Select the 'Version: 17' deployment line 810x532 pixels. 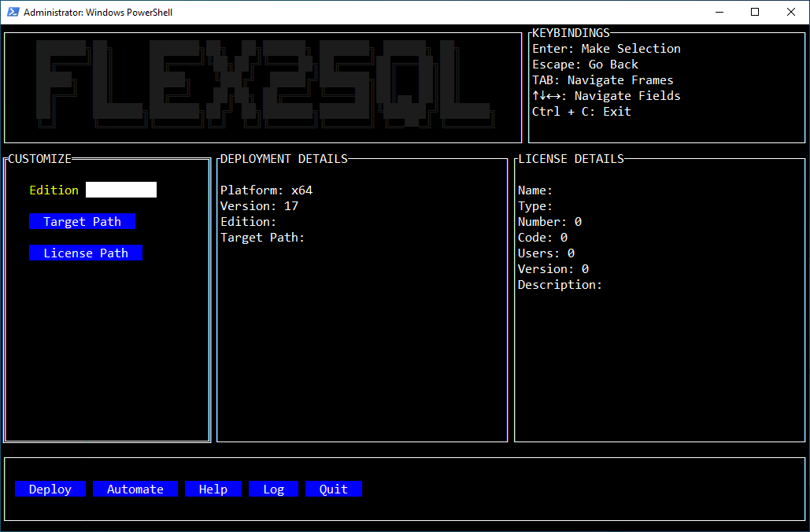tap(260, 205)
